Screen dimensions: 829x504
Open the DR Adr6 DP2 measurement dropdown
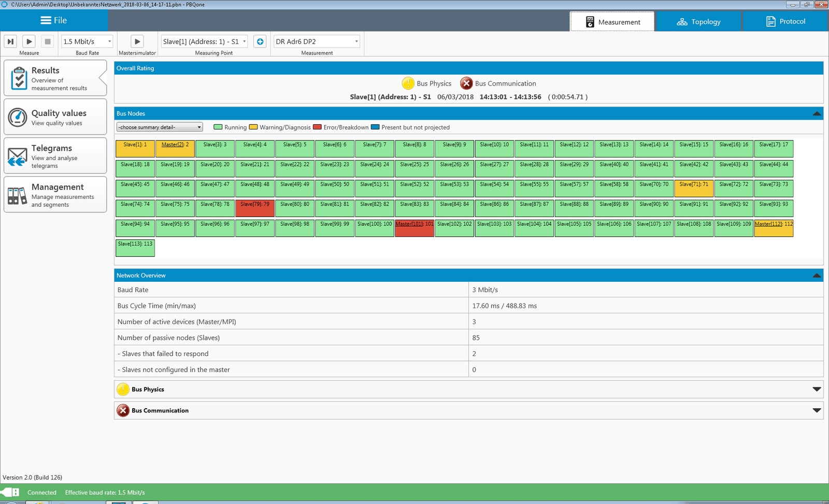(317, 41)
